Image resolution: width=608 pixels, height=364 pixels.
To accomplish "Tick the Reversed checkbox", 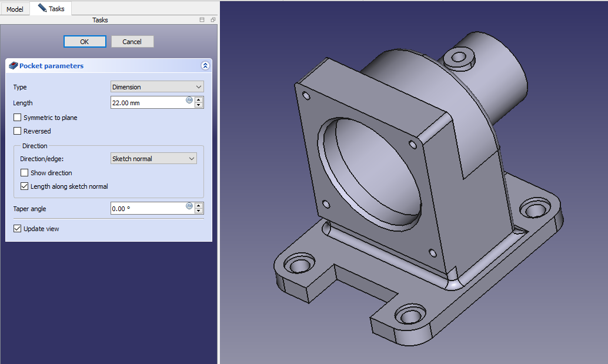I will pos(18,131).
